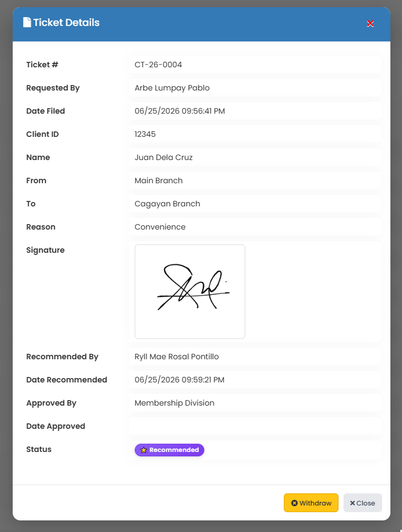The image size is (402, 532).
Task: Click the Date Filed value field
Action: 255,111
